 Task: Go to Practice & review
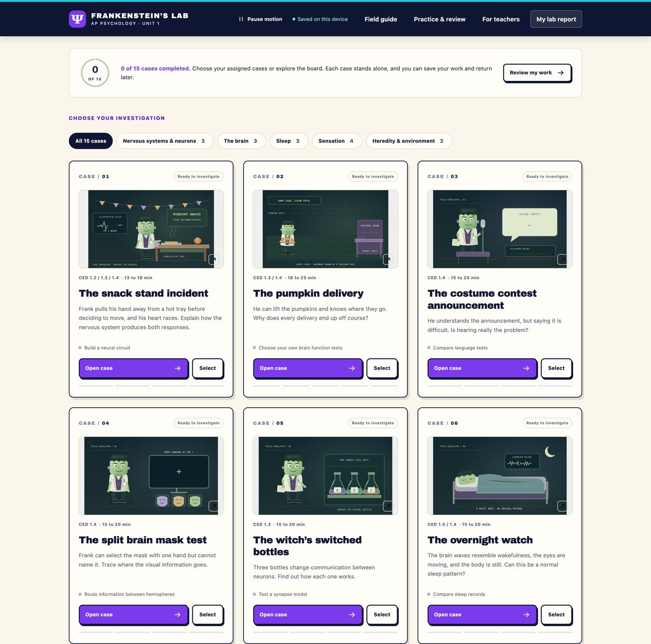point(440,19)
